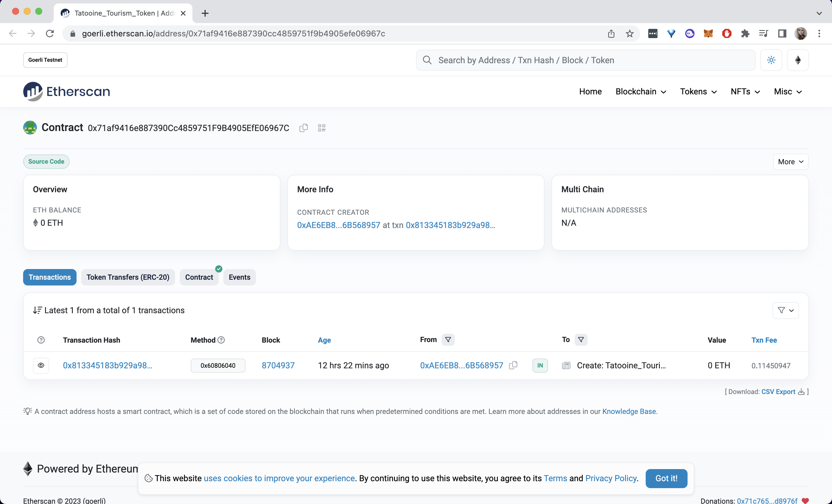Copy the contract address to clipboard
The height and width of the screenshot is (504, 832).
(x=303, y=128)
